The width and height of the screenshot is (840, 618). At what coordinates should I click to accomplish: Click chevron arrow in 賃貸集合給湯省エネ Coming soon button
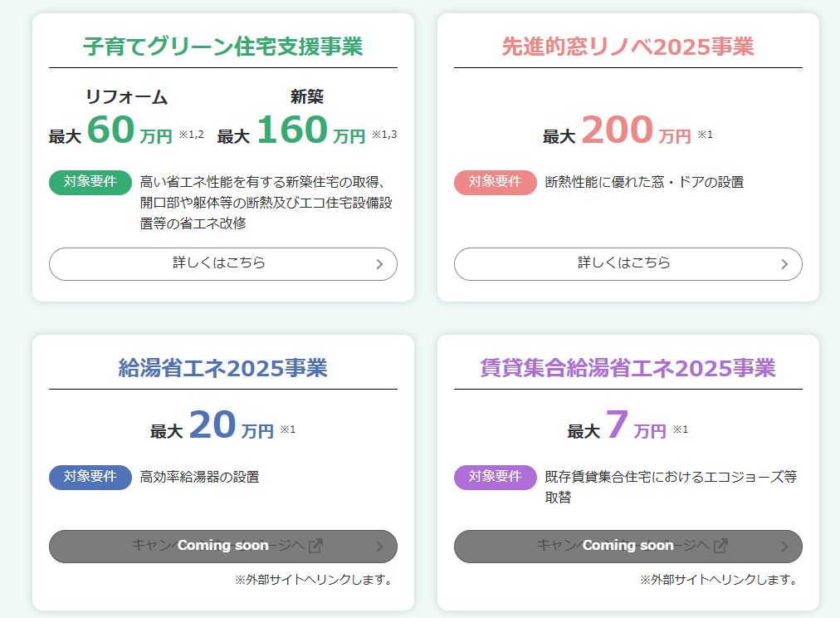tap(784, 547)
